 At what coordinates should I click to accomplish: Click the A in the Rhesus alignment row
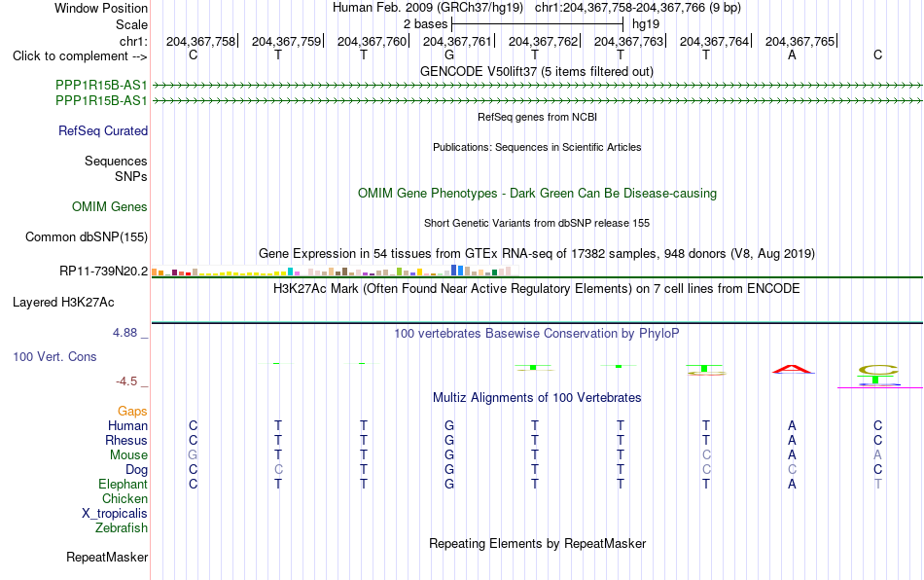792,440
